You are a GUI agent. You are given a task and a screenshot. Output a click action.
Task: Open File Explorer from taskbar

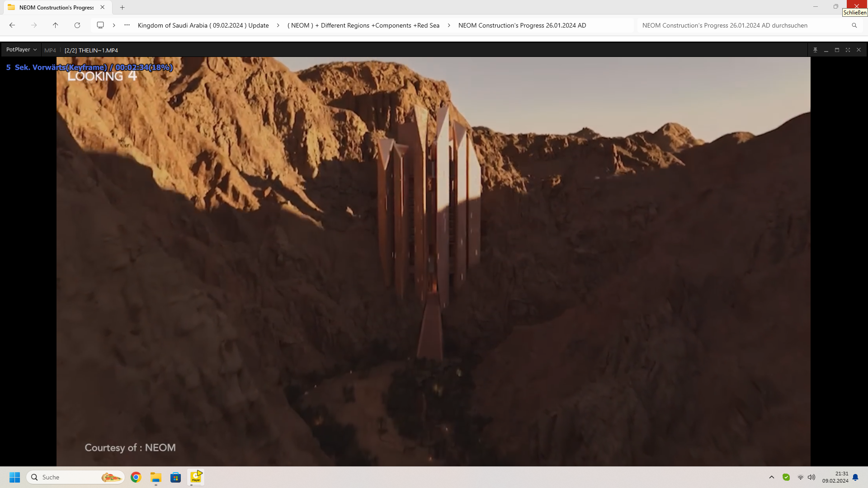156,477
